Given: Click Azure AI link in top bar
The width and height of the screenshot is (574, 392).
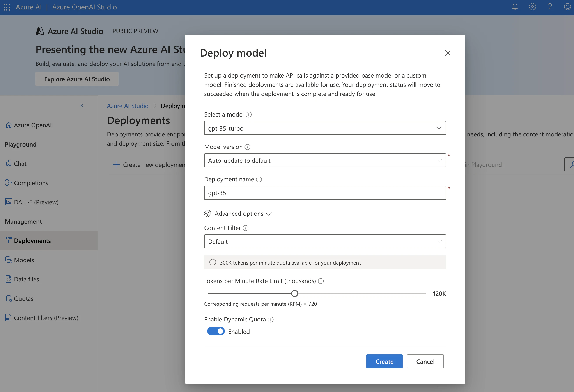Looking at the screenshot, I should pyautogui.click(x=29, y=7).
